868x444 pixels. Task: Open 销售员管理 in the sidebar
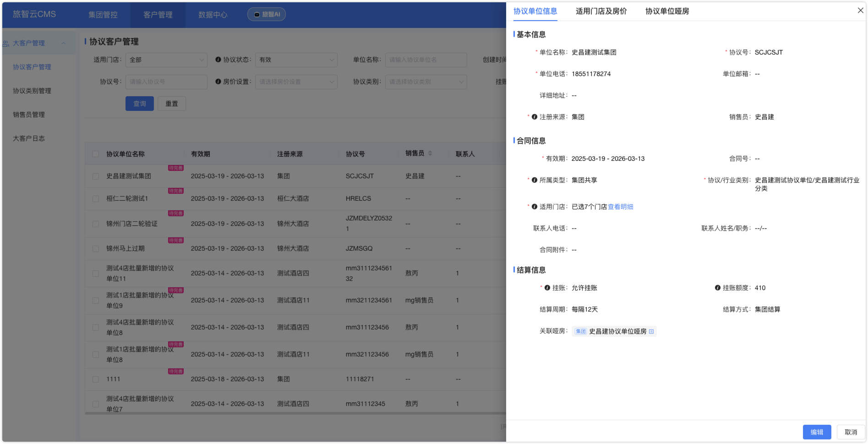[x=29, y=115]
